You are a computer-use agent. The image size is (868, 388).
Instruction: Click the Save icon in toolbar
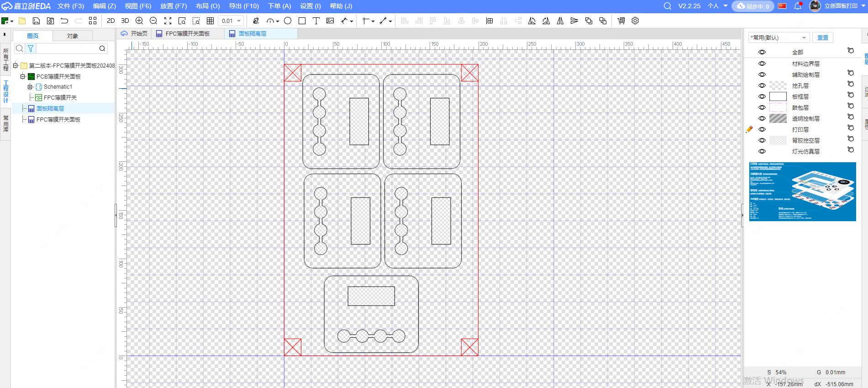36,21
